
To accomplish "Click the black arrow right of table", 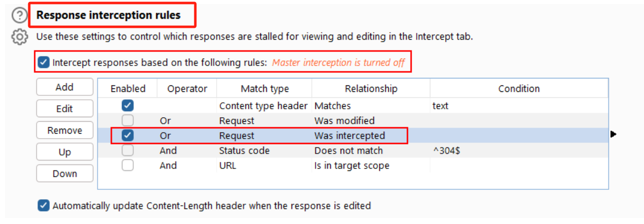I will 613,134.
